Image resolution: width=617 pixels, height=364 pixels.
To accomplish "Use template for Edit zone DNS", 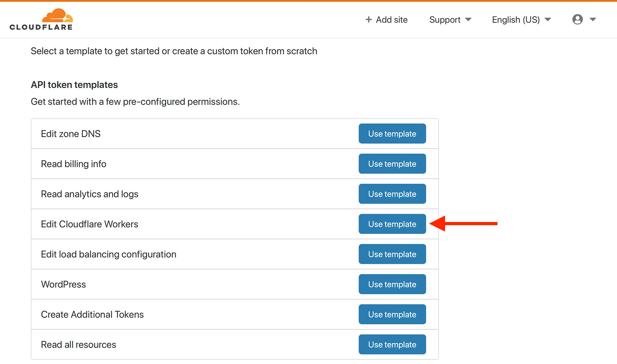I will 392,134.
